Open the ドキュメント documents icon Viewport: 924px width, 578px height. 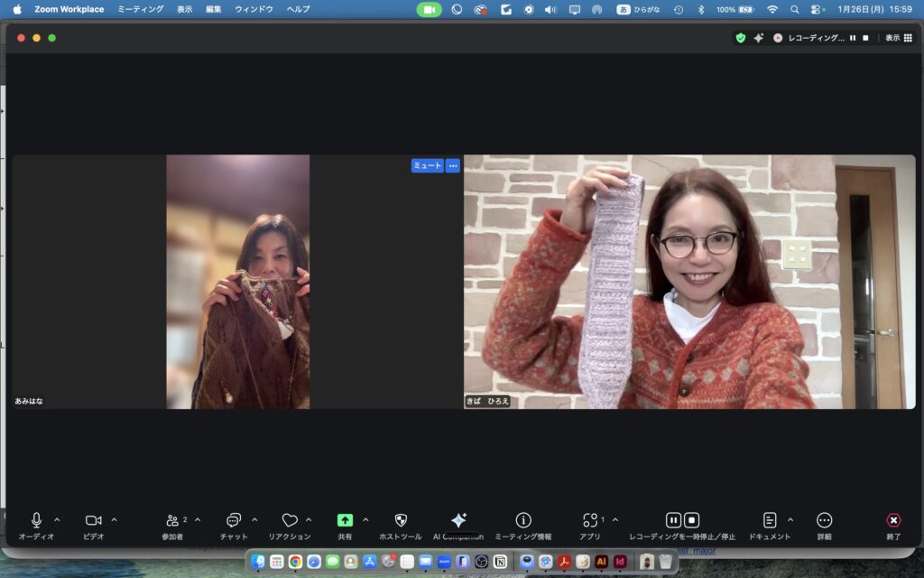pos(770,520)
